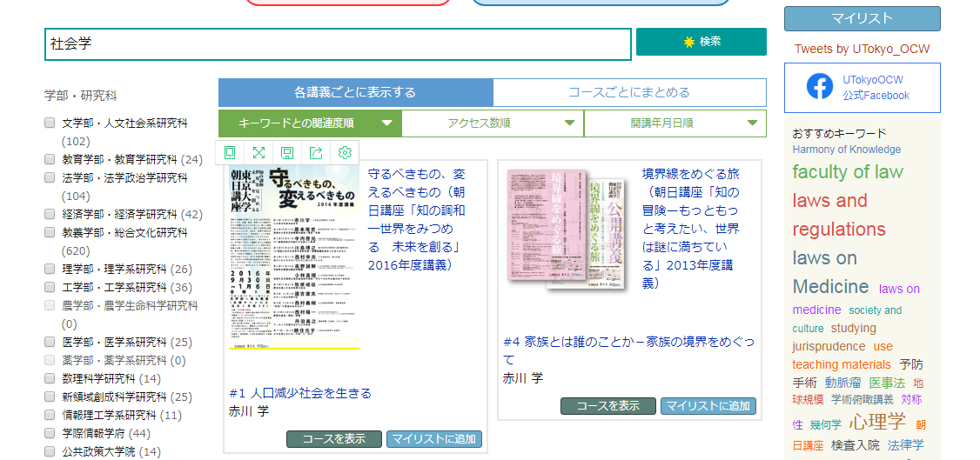Viewport: 980px width, 460px height.
Task: Check the 法学部・法学政治学研究科 checkbox
Action: [x=50, y=178]
